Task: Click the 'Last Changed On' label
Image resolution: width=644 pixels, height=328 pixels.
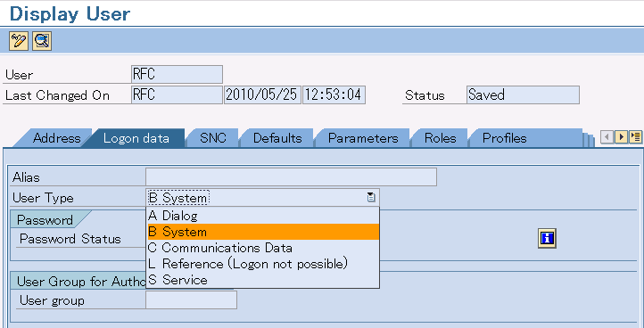Action: tap(57, 95)
